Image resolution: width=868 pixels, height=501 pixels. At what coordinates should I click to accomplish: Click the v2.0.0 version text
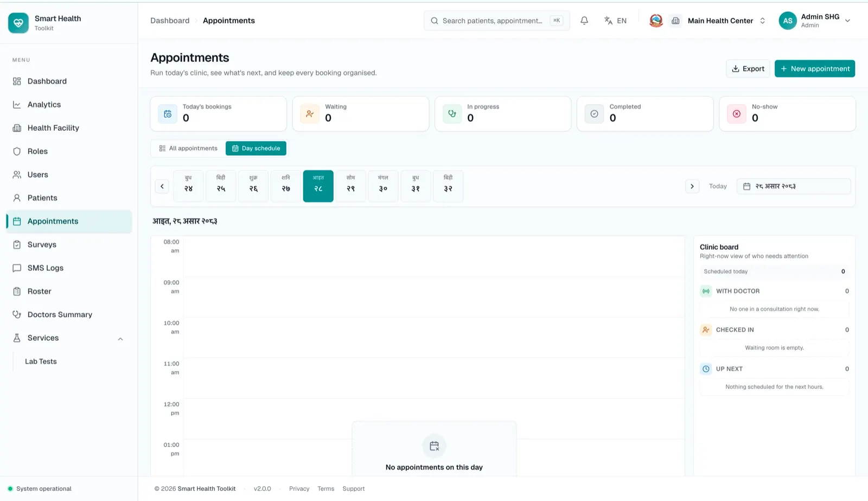(262, 489)
